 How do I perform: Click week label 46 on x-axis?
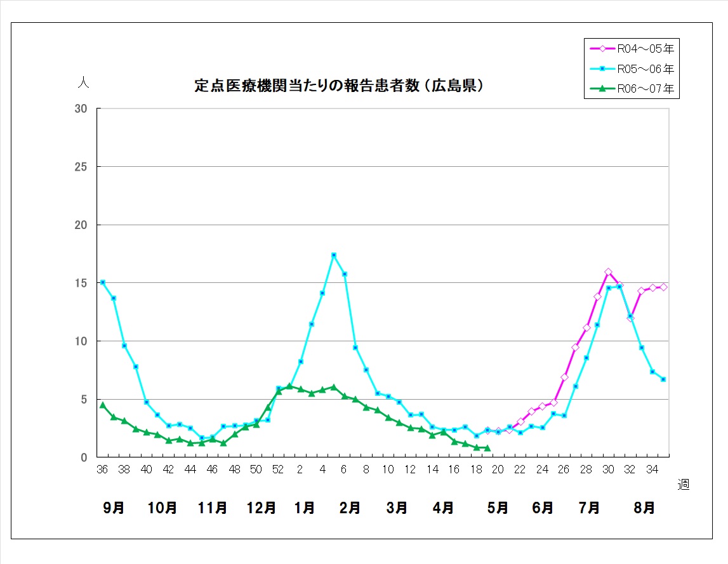click(212, 469)
